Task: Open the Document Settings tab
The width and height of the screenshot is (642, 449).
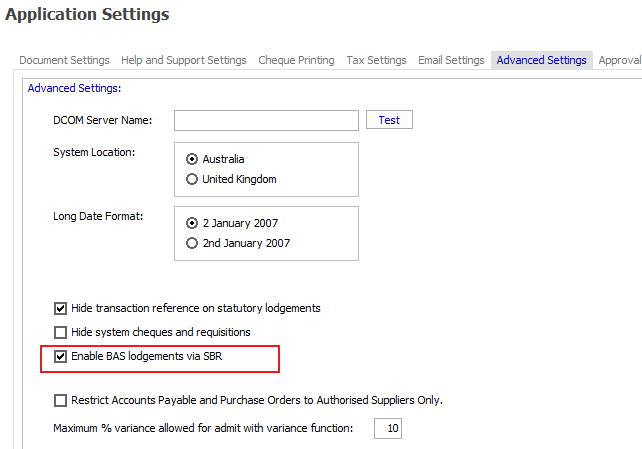Action: click(64, 60)
